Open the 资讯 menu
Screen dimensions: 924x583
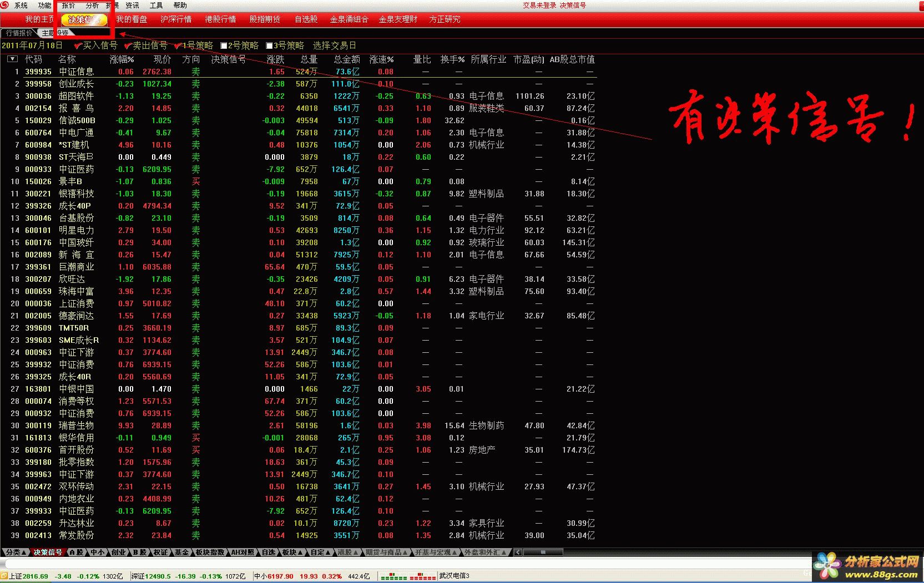(x=132, y=5)
